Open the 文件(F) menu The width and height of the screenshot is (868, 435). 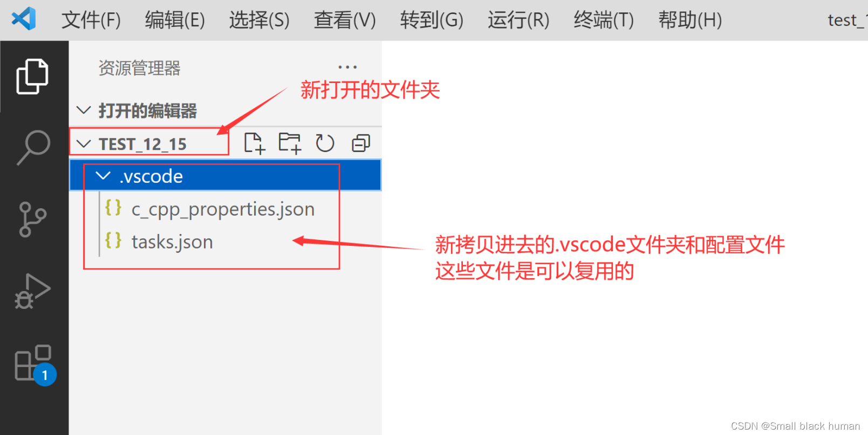(91, 20)
